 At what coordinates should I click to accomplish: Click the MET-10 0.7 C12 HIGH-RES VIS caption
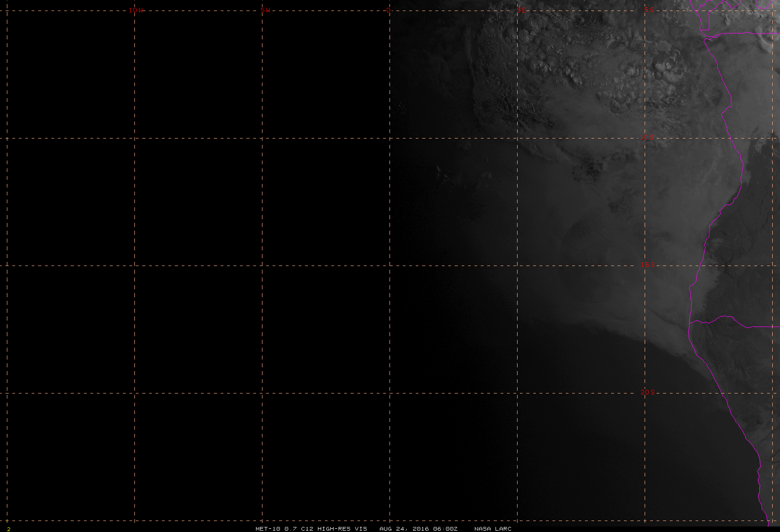pyautogui.click(x=311, y=529)
